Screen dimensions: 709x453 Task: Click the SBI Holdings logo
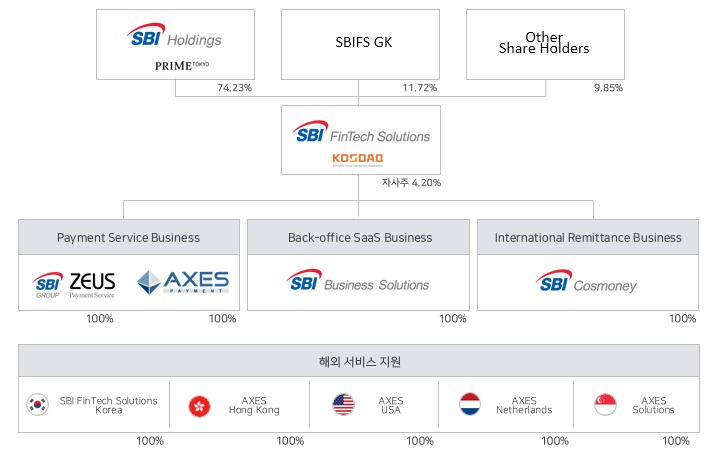175,36
